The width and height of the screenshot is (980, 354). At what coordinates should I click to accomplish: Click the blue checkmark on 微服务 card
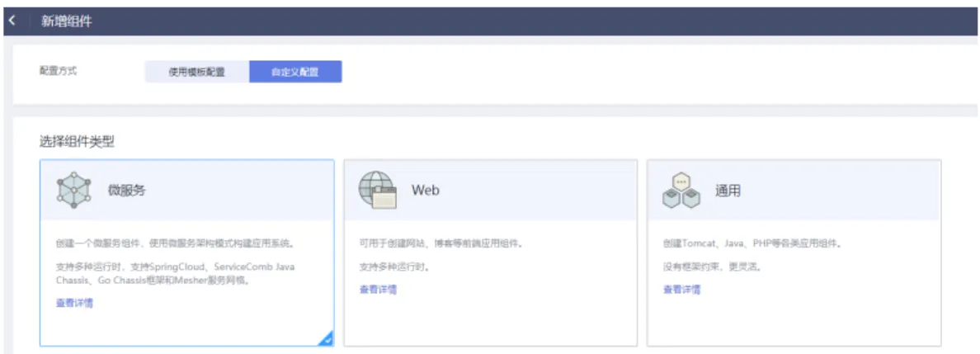point(326,339)
